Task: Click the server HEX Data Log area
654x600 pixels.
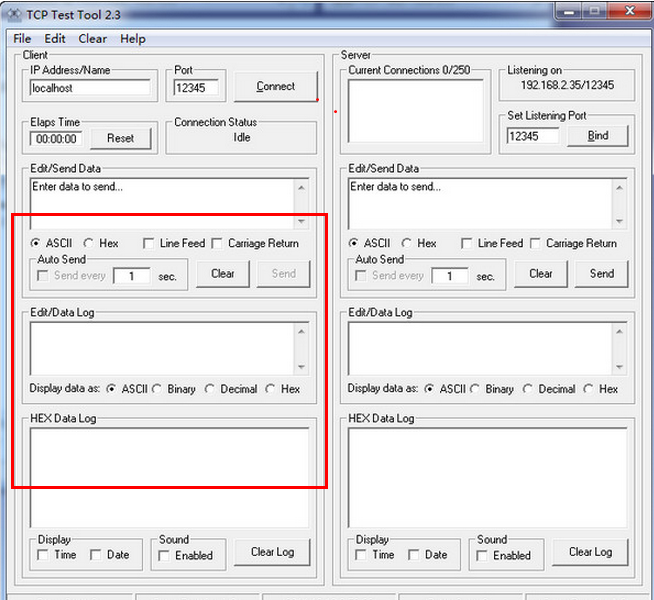Action: [488, 478]
